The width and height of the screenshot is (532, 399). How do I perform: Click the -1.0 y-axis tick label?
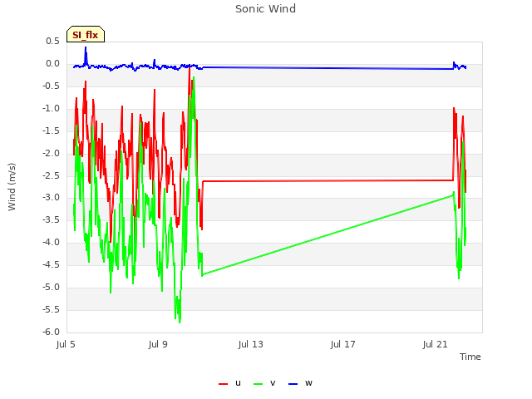pos(51,109)
